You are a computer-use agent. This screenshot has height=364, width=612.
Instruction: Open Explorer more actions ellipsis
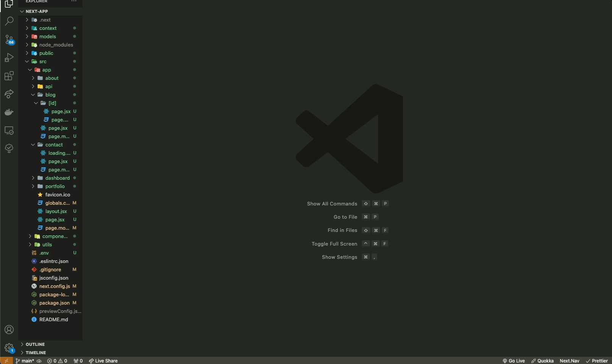[74, 2]
